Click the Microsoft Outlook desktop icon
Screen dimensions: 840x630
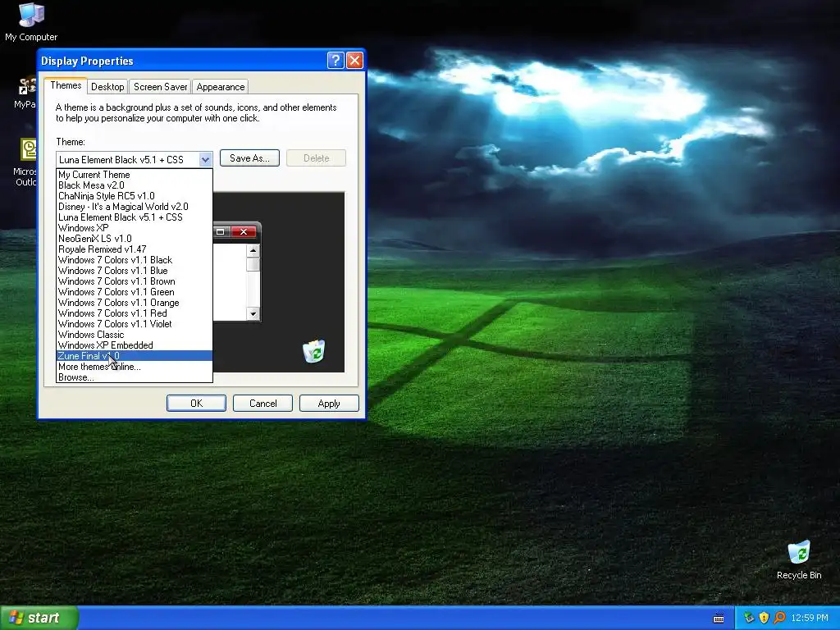pos(29,149)
